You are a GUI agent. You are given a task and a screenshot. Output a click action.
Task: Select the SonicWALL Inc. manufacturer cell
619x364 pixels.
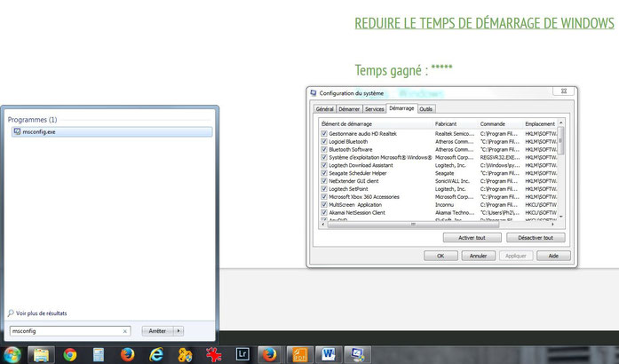click(452, 181)
